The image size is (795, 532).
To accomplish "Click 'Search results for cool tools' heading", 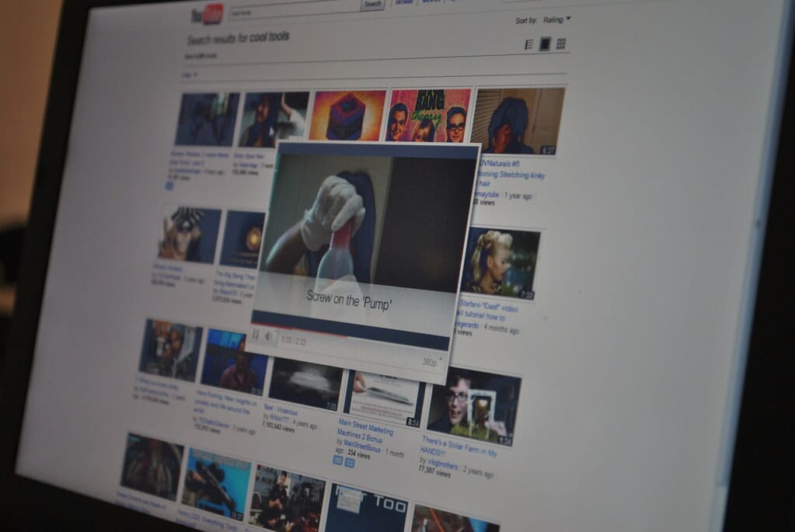I will [x=238, y=37].
